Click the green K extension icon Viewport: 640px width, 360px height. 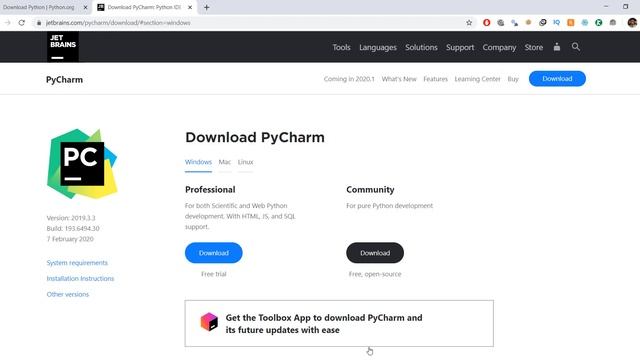click(599, 23)
